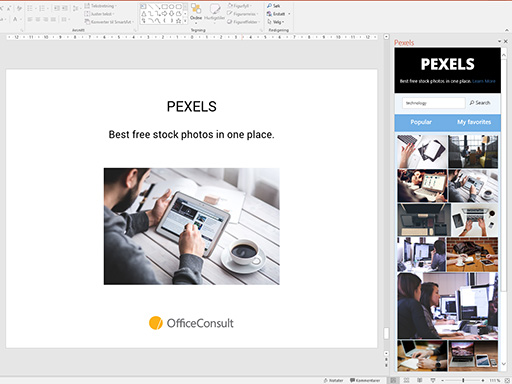Open Pexels task pane options arrow

[499, 41]
